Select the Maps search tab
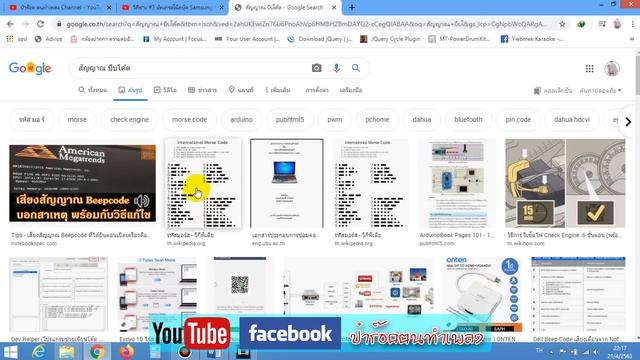The width and height of the screenshot is (640, 360). click(x=241, y=90)
